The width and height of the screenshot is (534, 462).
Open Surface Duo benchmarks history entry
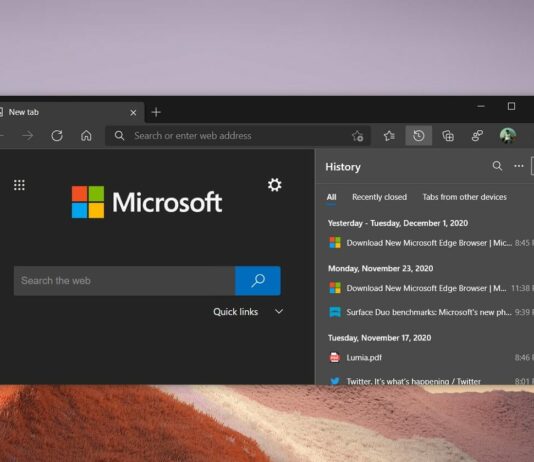430,312
